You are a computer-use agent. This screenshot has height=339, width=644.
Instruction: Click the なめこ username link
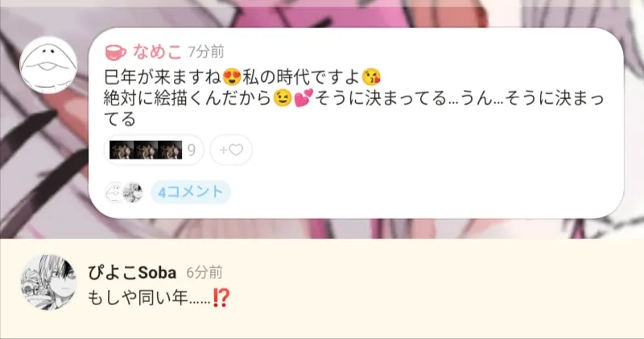pos(157,52)
